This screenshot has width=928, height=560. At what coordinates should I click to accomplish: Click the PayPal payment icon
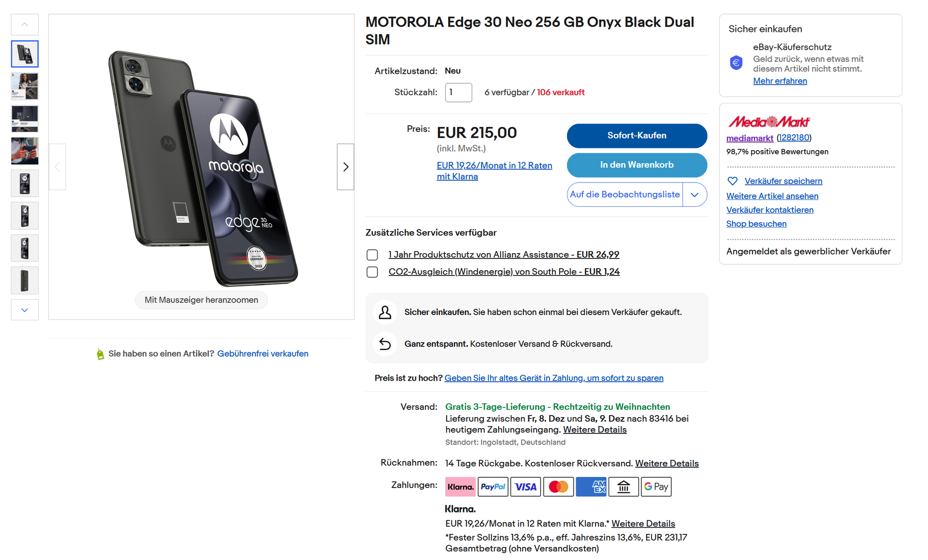click(x=493, y=487)
